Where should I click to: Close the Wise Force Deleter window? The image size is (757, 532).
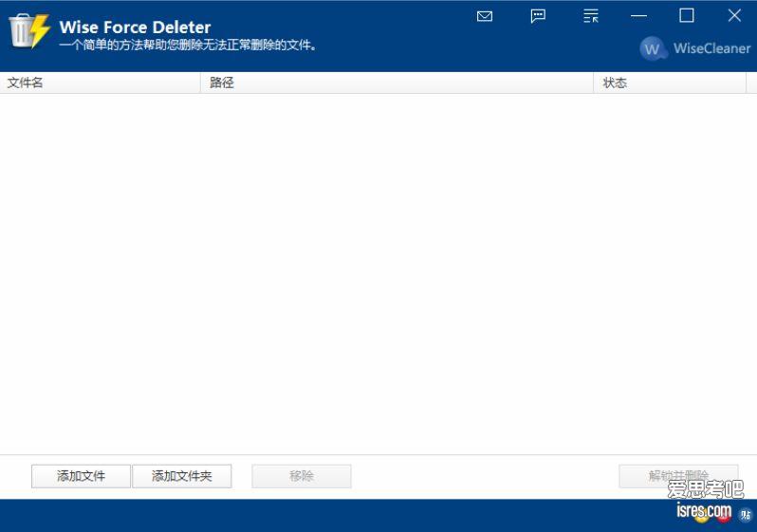734,16
